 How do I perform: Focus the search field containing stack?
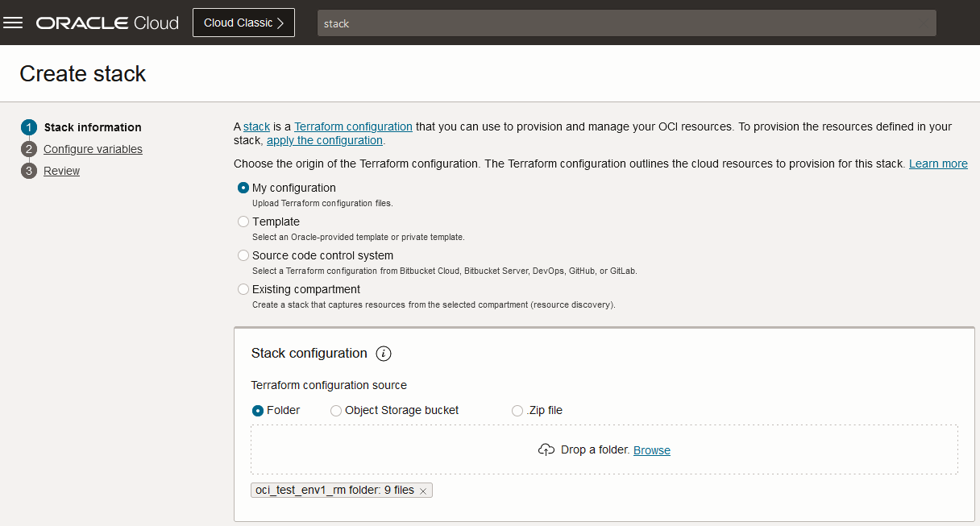627,23
